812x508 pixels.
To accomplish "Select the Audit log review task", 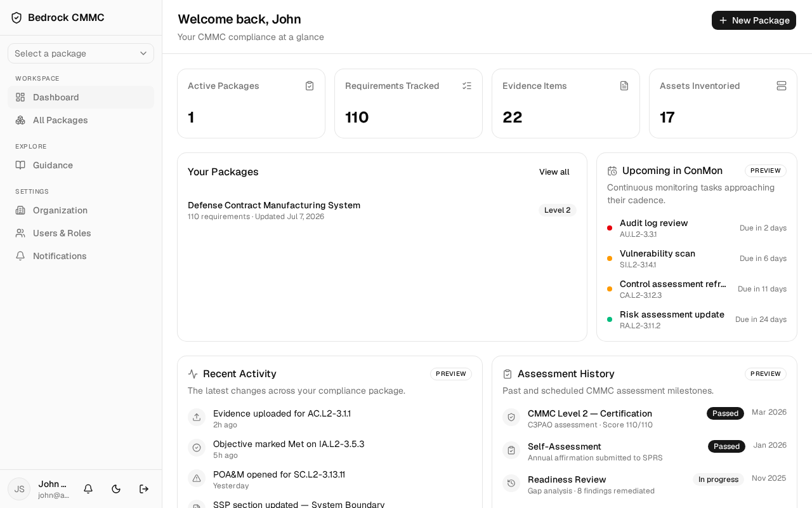I will tap(697, 228).
